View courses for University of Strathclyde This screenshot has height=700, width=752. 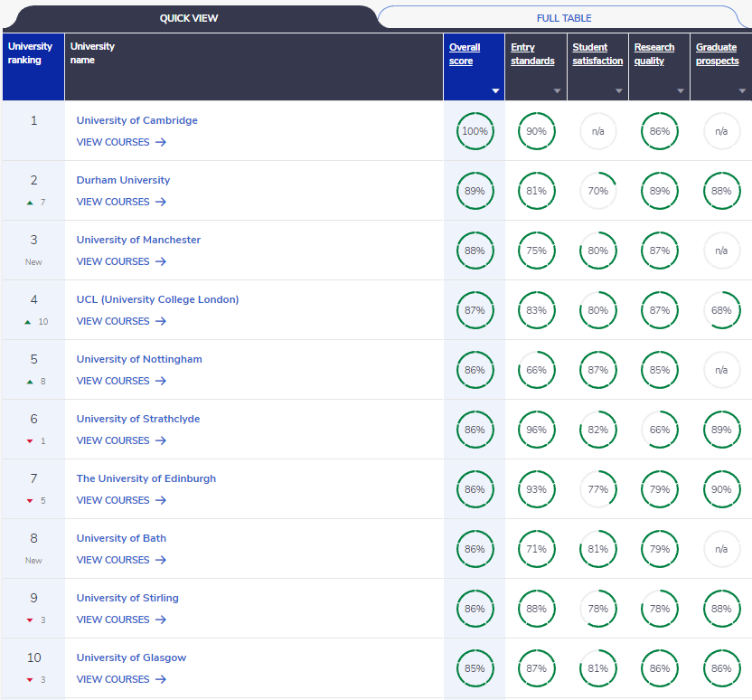(x=121, y=440)
